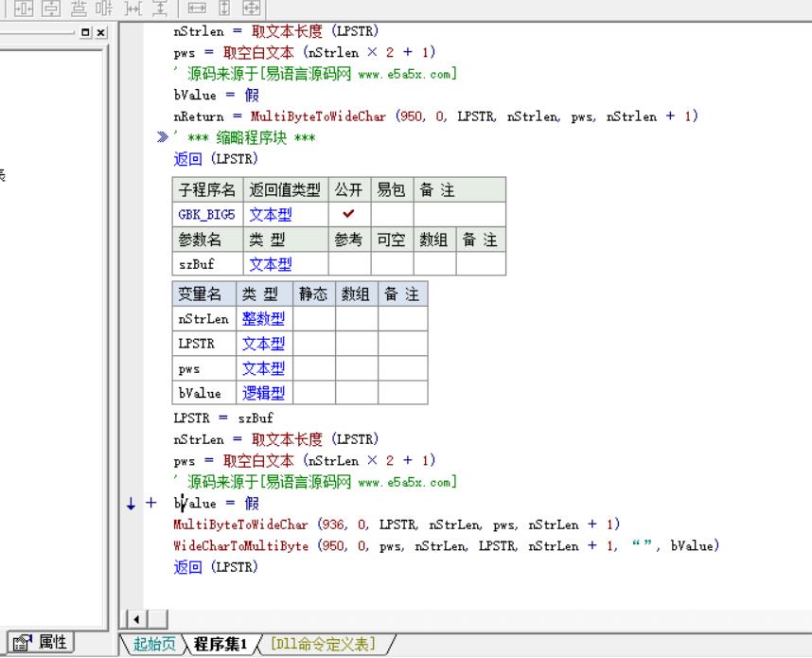Image resolution: width=812 pixels, height=658 pixels.
Task: Expand the collapsed block marked 缩略程序块
Action: tap(163, 137)
